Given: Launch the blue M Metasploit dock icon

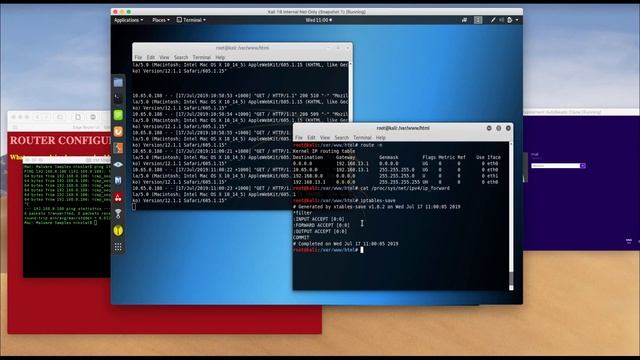Looking at the screenshot, I should pyautogui.click(x=118, y=180).
